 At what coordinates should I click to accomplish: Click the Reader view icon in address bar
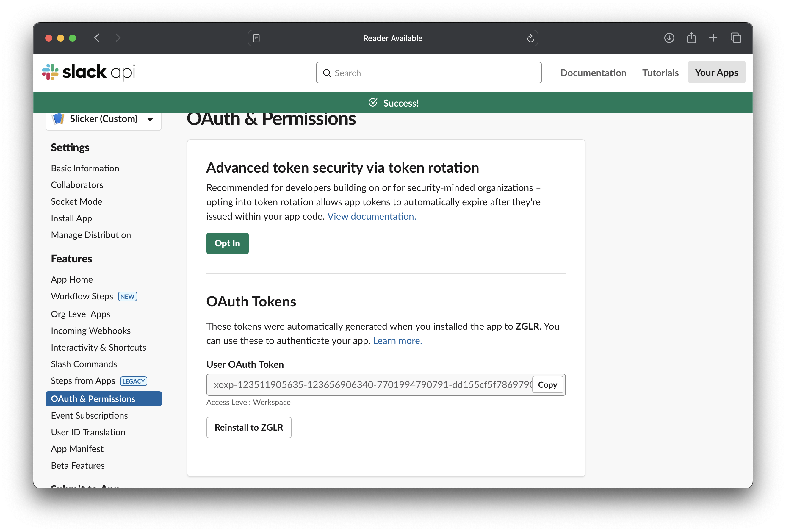pyautogui.click(x=256, y=38)
